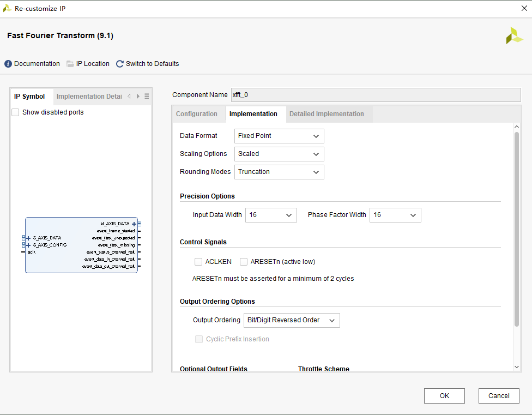Expand the S_AXIS_DATA port plus icon
Screen dimensions: 532x415
point(28,238)
